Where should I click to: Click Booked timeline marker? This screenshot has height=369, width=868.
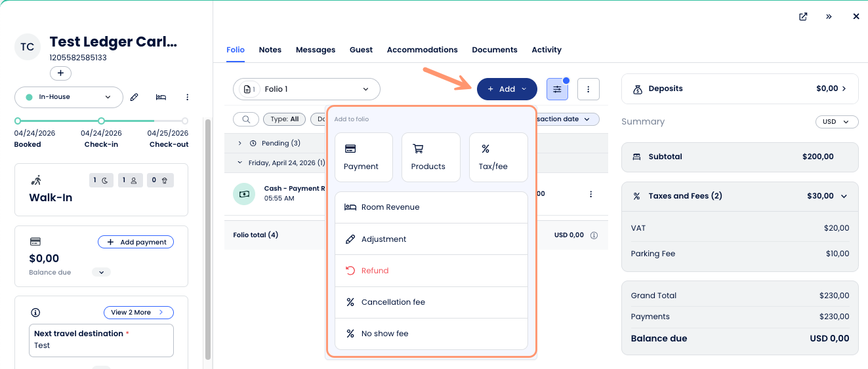click(18, 121)
